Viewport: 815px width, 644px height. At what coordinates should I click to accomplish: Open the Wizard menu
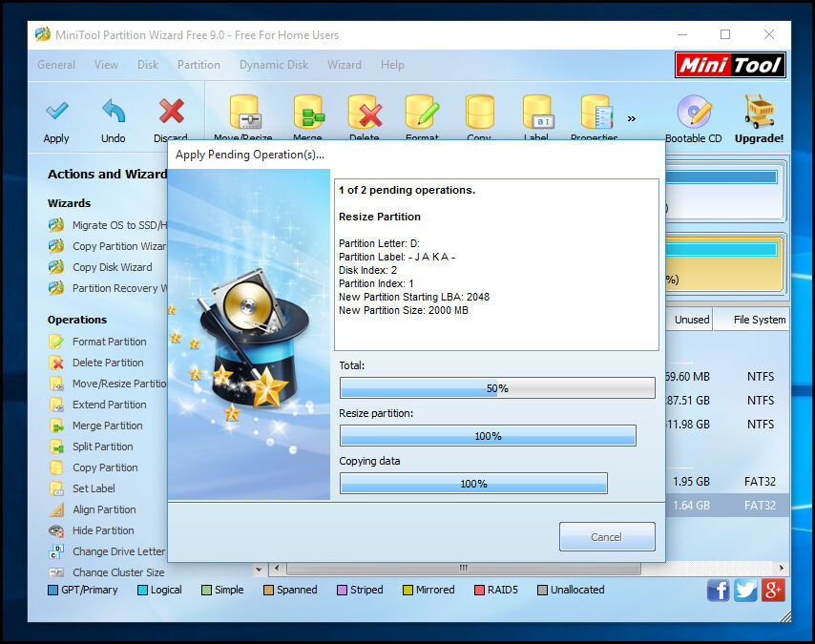tap(345, 65)
